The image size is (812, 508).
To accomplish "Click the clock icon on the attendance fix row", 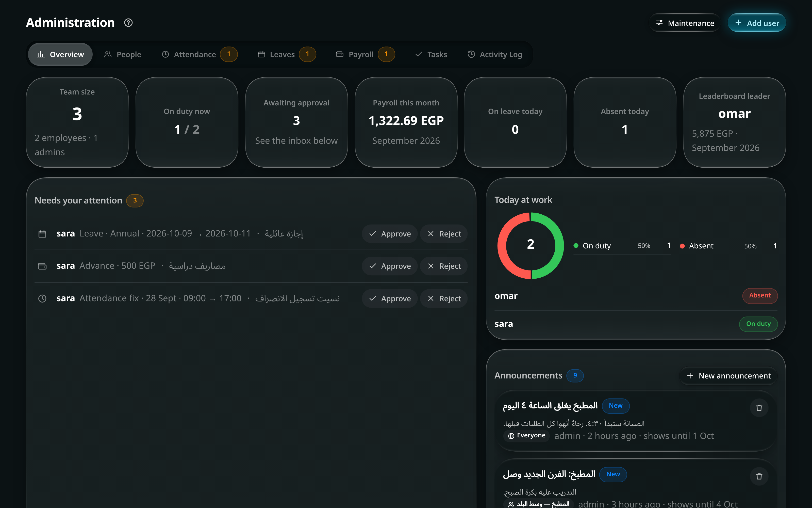I will [x=42, y=298].
